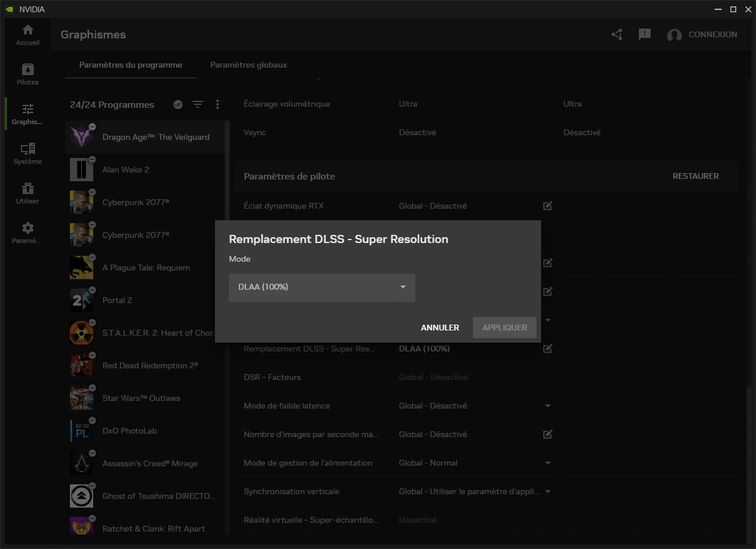Open the program list filter icon
Viewport: 756px width, 549px height.
tap(198, 104)
